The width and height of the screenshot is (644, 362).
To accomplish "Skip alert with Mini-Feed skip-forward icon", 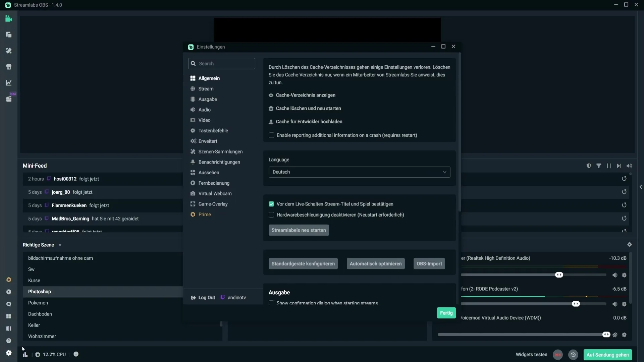I will click(619, 166).
